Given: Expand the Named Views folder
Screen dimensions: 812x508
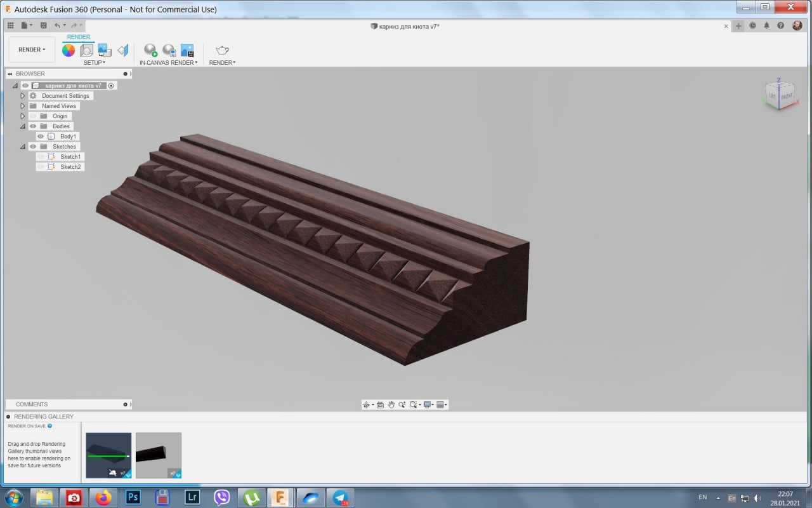Looking at the screenshot, I should point(23,106).
